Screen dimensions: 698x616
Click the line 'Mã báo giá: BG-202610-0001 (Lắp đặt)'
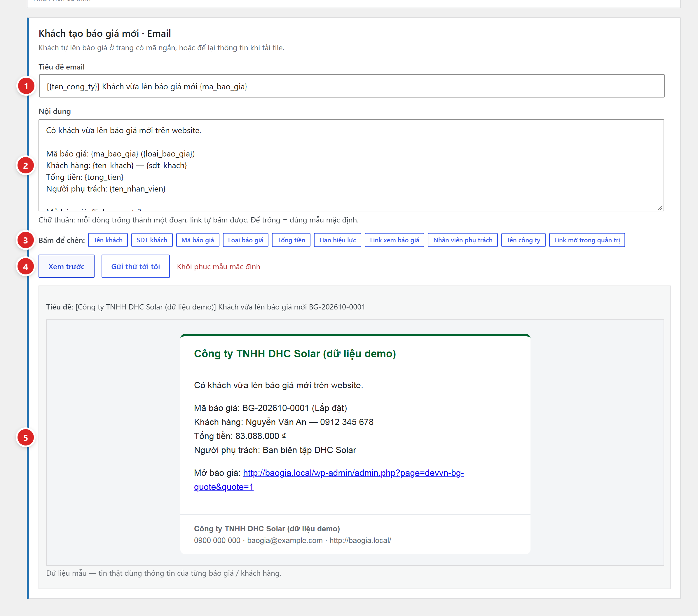pos(271,408)
